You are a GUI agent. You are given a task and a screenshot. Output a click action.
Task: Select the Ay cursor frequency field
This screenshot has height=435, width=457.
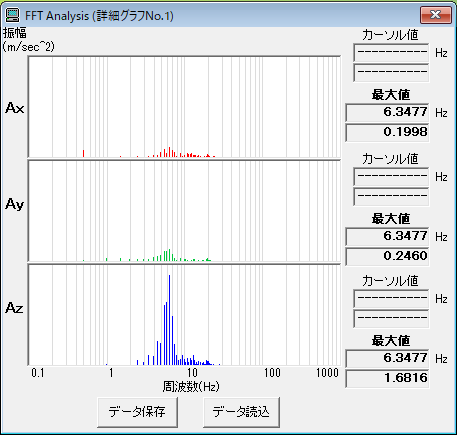(391, 176)
